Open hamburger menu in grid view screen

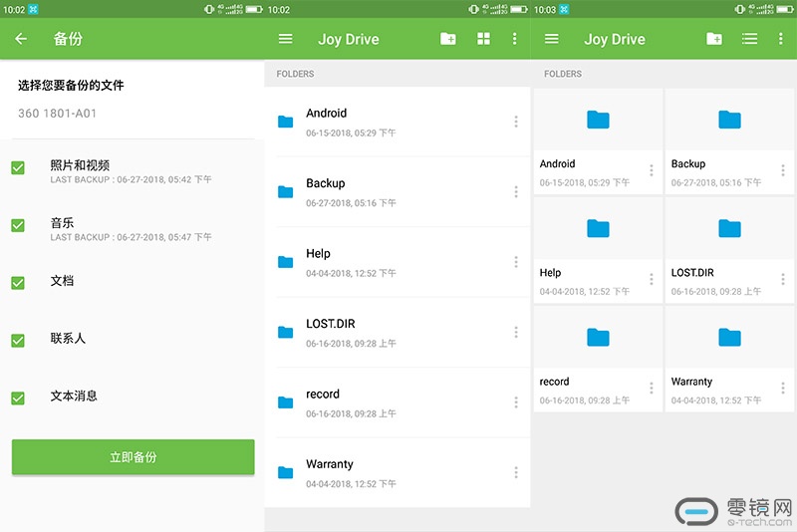(x=552, y=39)
